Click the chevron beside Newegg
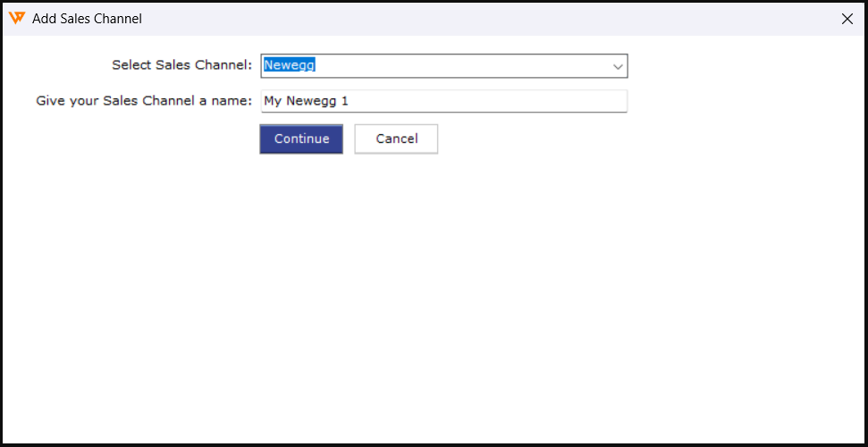The image size is (868, 447). click(x=617, y=66)
